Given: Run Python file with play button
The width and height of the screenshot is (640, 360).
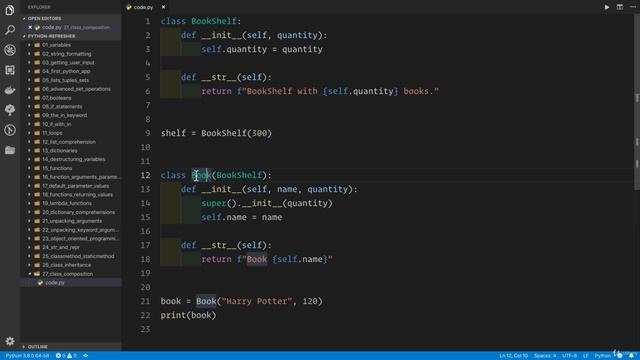Looking at the screenshot, I should click(x=607, y=7).
